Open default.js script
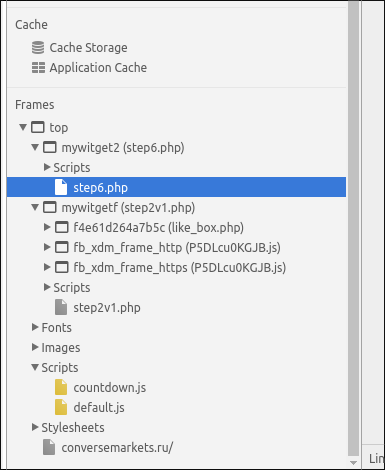385x470 pixels. 99,408
